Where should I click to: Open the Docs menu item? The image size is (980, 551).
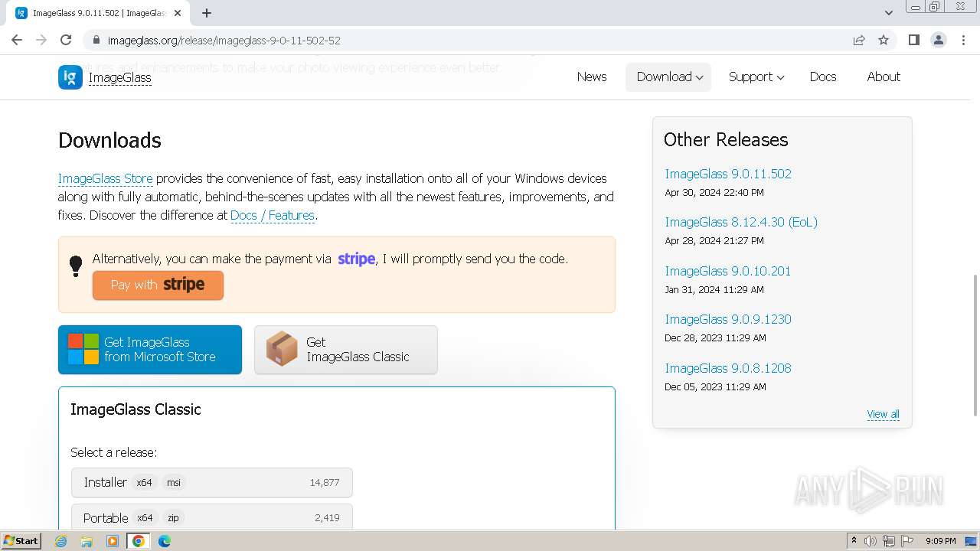823,77
